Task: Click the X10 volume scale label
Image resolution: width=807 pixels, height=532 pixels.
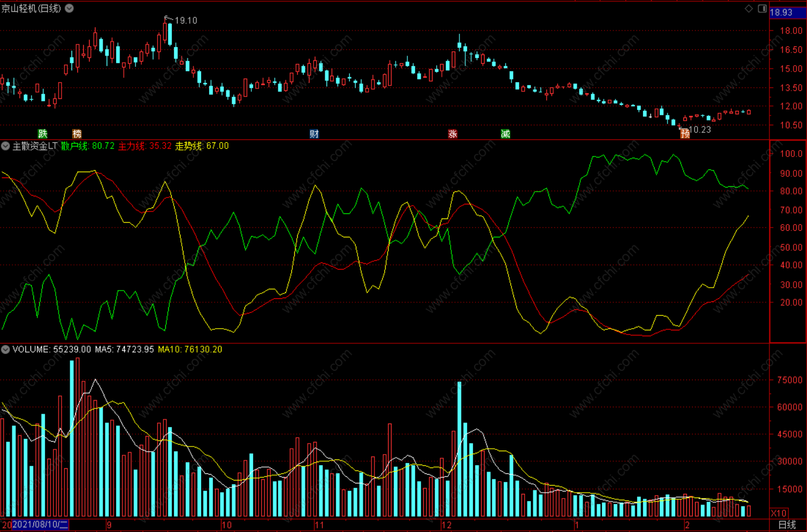Action: [x=779, y=513]
